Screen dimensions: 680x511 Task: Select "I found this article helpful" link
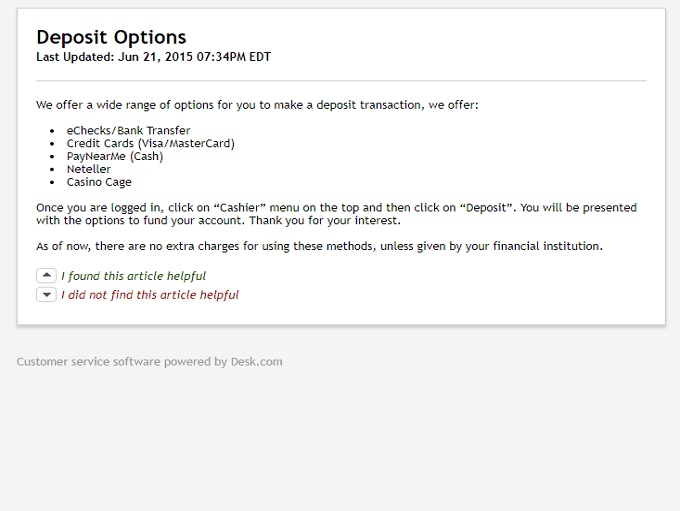click(x=133, y=276)
